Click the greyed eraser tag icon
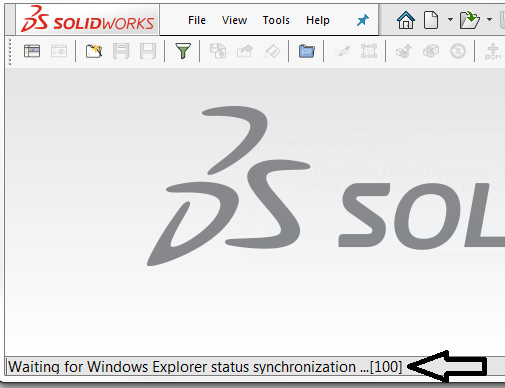The width and height of the screenshot is (505, 388). (272, 51)
